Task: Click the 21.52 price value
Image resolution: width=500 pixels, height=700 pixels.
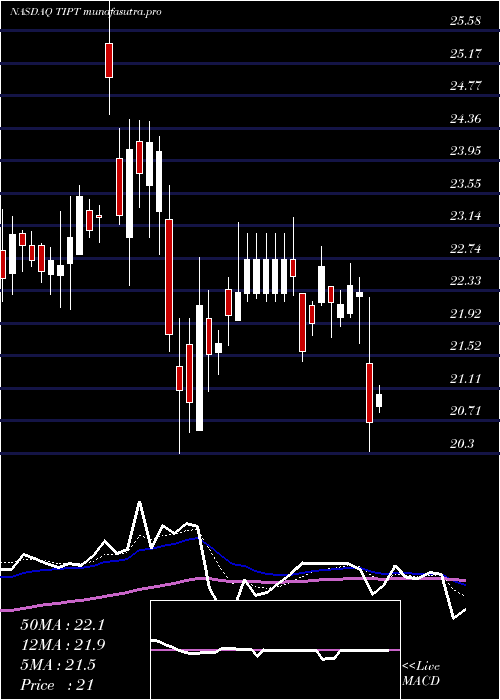Action: click(466, 346)
